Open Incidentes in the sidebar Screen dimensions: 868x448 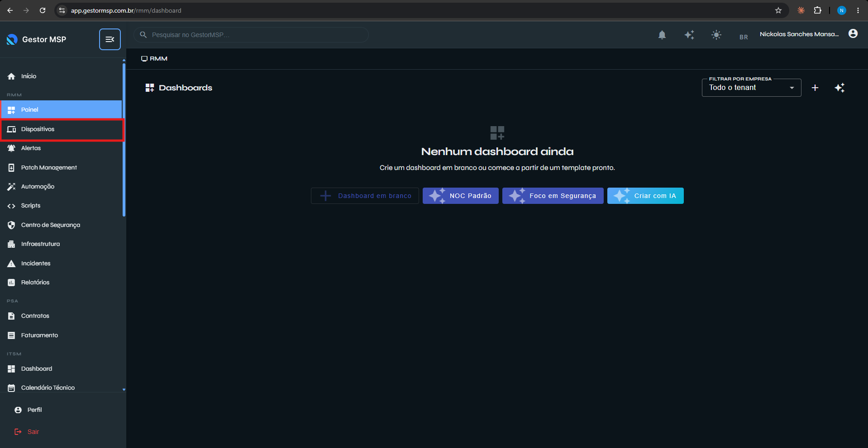[61, 264]
